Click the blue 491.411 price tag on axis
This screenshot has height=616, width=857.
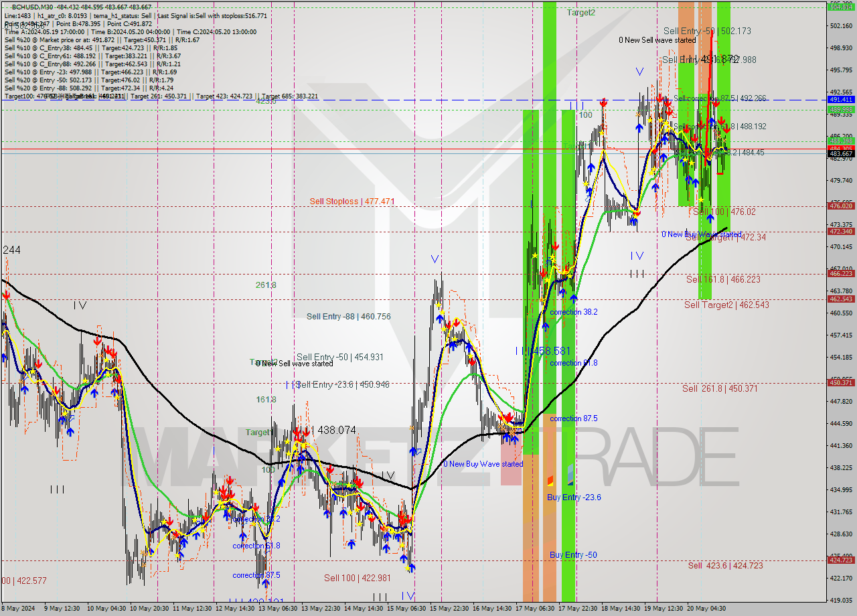(x=841, y=99)
